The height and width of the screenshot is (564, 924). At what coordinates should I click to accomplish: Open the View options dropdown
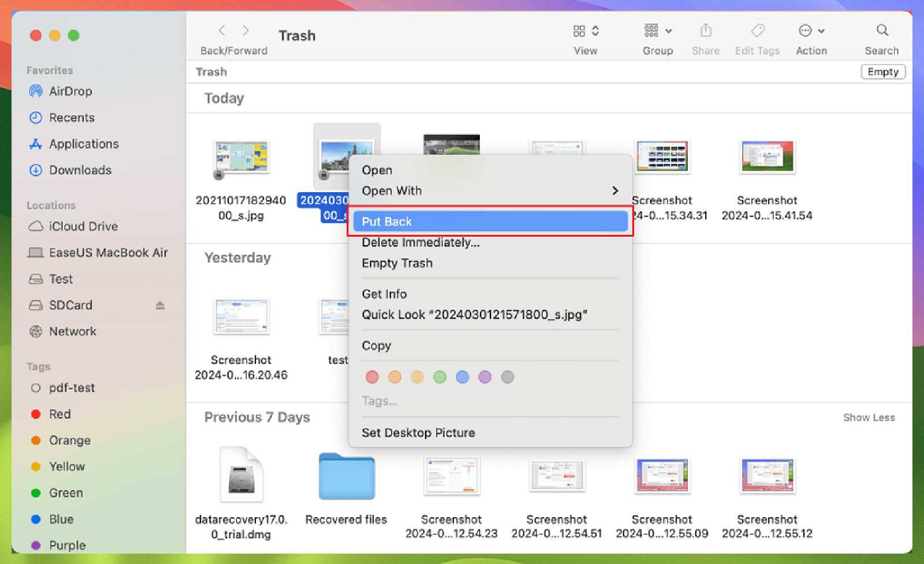(x=585, y=31)
